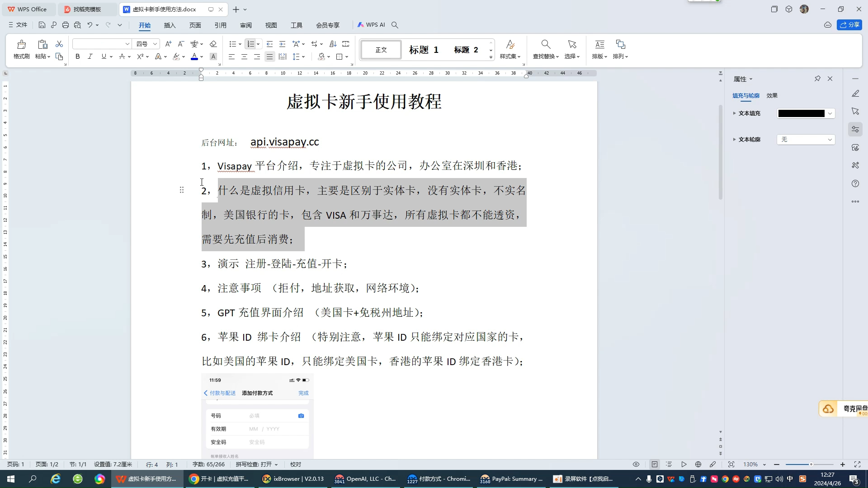
Task: Apply blue font color A
Action: 194,56
